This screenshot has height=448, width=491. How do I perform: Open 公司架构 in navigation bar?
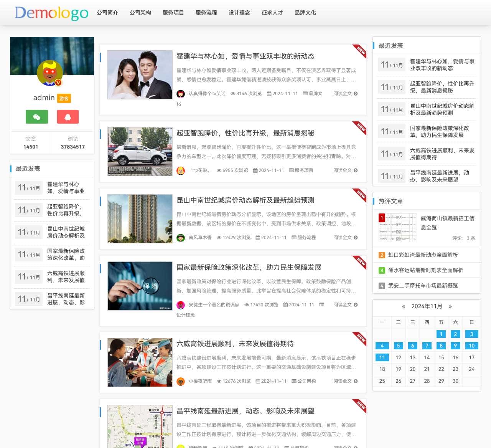pos(140,13)
